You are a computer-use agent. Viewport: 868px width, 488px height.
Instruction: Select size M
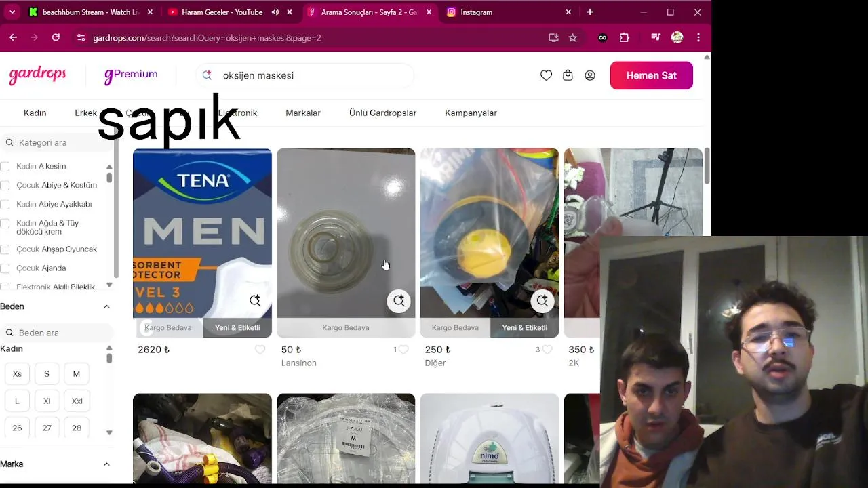77,374
